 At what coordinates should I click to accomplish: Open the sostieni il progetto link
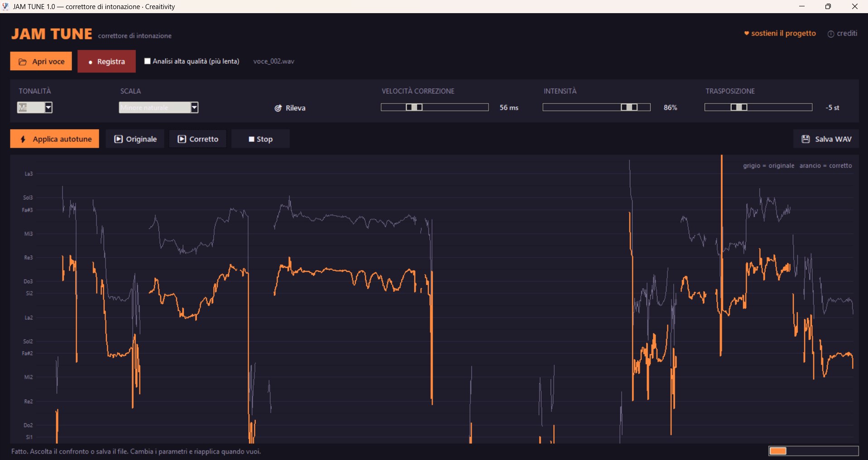[x=780, y=33]
